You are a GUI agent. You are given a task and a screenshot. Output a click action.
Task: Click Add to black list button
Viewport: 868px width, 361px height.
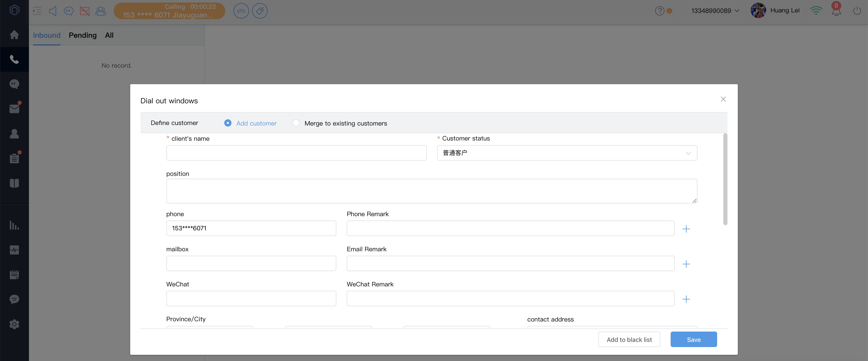point(629,340)
